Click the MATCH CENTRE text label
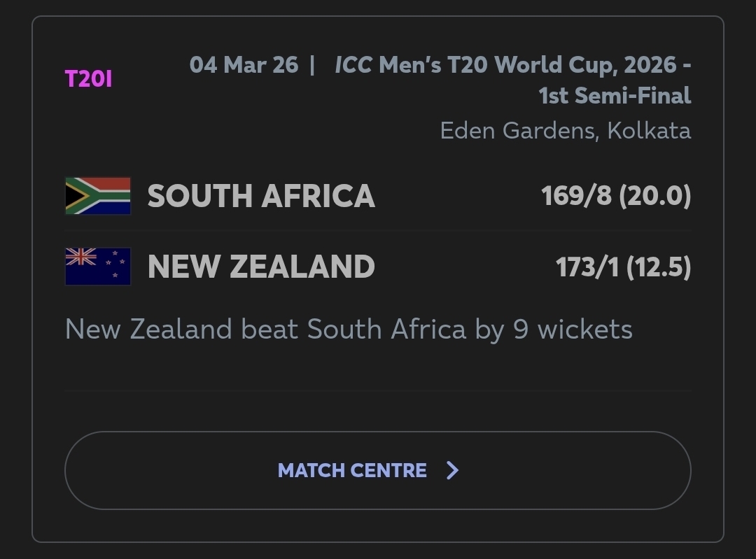756x559 pixels. click(x=352, y=470)
